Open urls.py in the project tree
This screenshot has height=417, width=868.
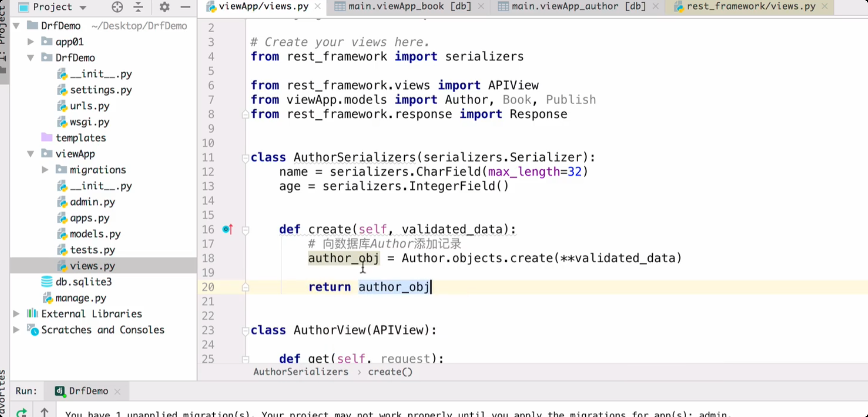90,106
